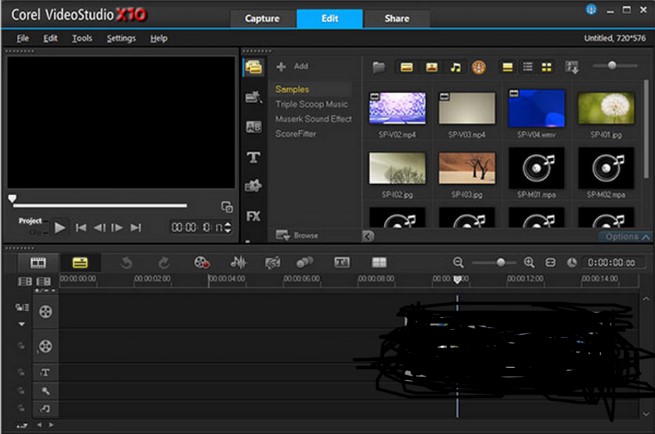The width and height of the screenshot is (655, 434).
Task: Toggle showing videos in the library
Action: click(407, 67)
